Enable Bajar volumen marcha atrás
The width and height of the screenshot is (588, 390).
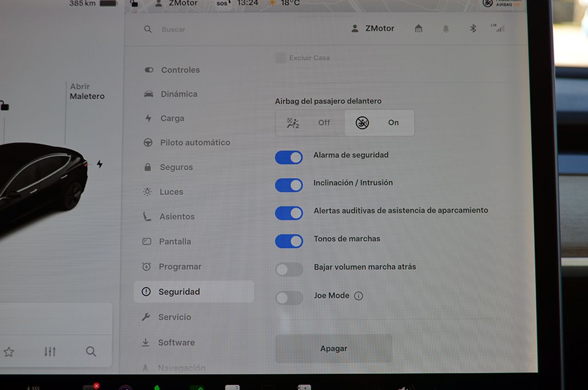pyautogui.click(x=289, y=270)
